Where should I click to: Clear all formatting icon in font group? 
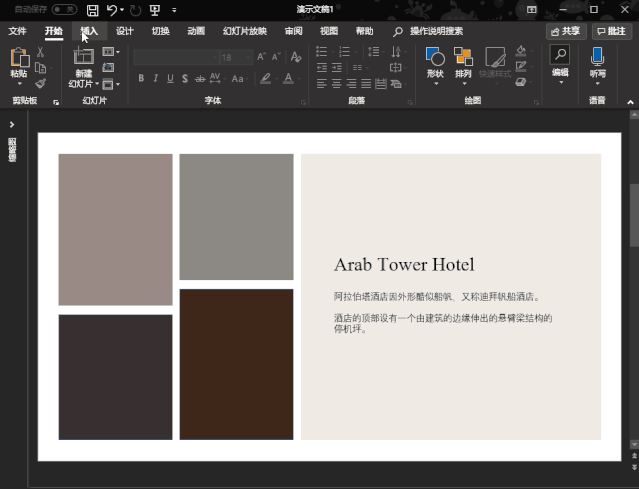[x=296, y=57]
